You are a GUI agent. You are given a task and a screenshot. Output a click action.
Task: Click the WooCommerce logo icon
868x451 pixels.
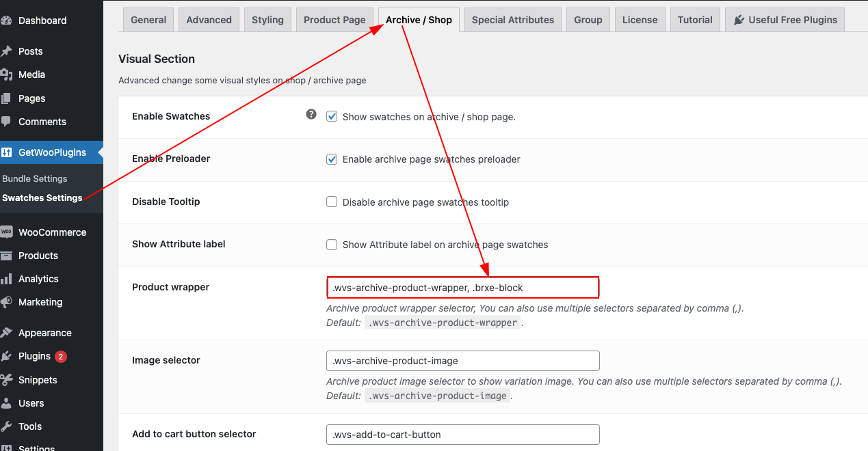tap(5, 232)
